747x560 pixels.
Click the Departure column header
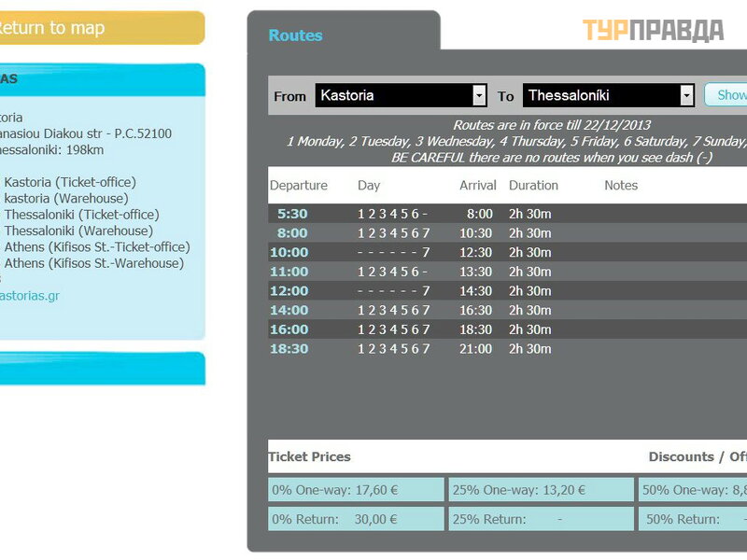(298, 185)
